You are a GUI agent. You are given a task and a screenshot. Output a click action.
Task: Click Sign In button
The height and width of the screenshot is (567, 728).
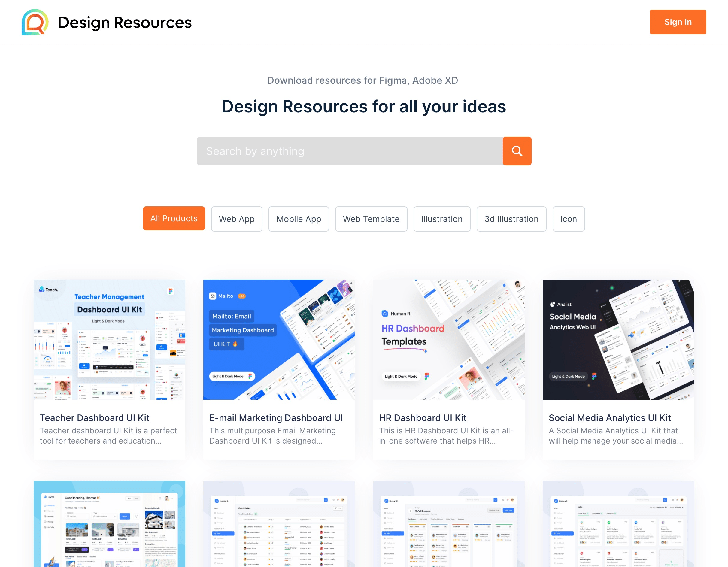tap(677, 22)
